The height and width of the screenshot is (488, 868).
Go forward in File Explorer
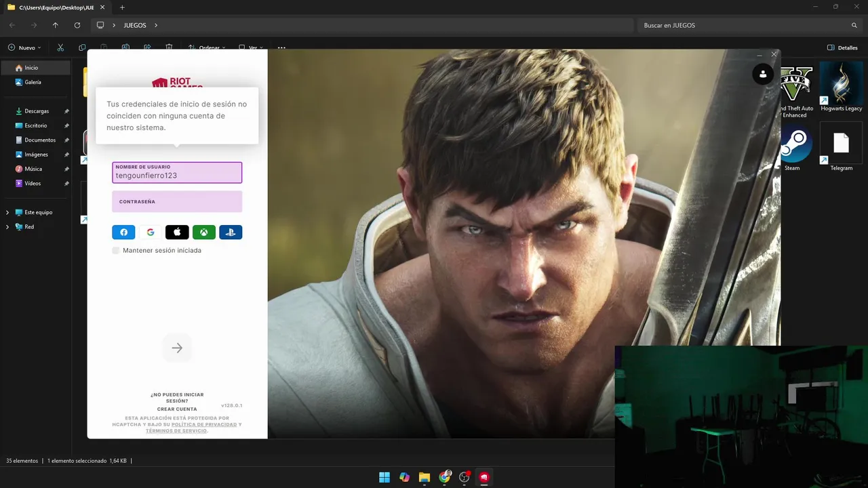click(x=34, y=25)
